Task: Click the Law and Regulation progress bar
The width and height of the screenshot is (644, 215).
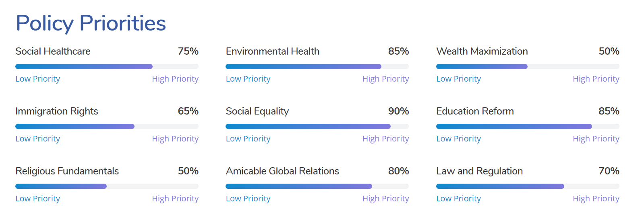Action: [x=528, y=186]
